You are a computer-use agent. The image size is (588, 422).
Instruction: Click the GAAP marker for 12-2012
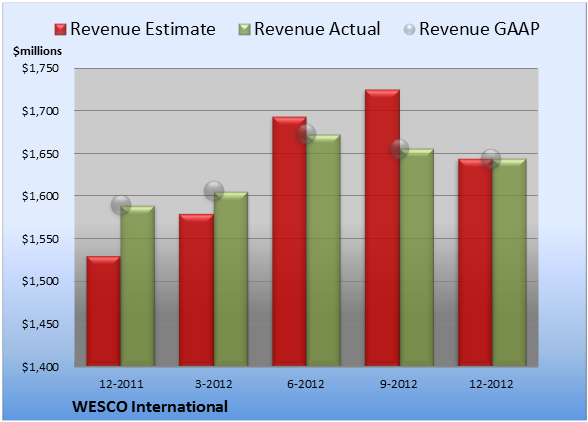(491, 159)
